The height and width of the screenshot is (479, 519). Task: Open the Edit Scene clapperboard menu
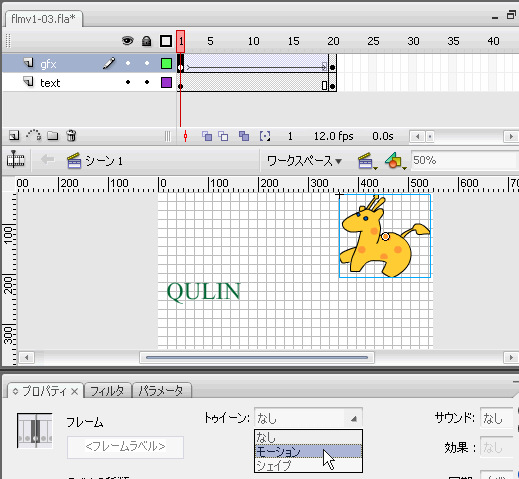pyautogui.click(x=367, y=161)
